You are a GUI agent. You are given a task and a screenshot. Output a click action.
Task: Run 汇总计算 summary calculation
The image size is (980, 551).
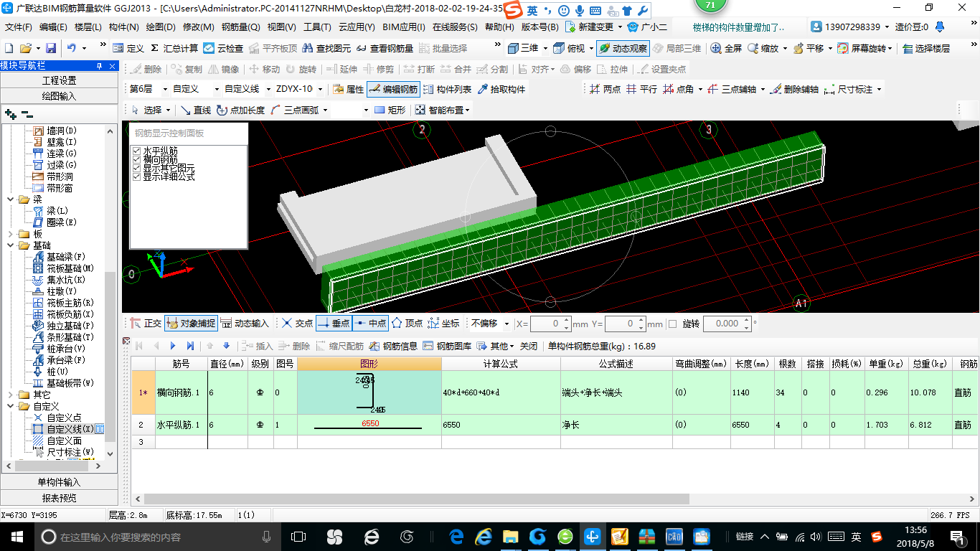(174, 48)
